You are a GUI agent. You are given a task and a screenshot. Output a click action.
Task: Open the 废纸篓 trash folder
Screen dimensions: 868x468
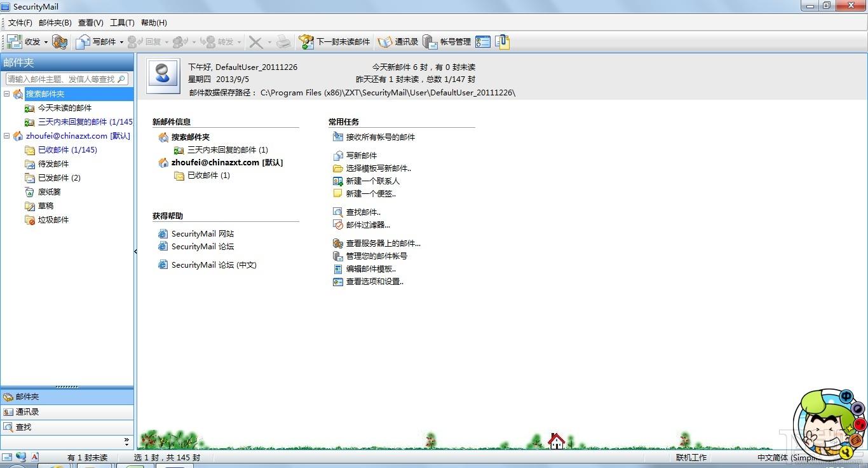(x=49, y=192)
